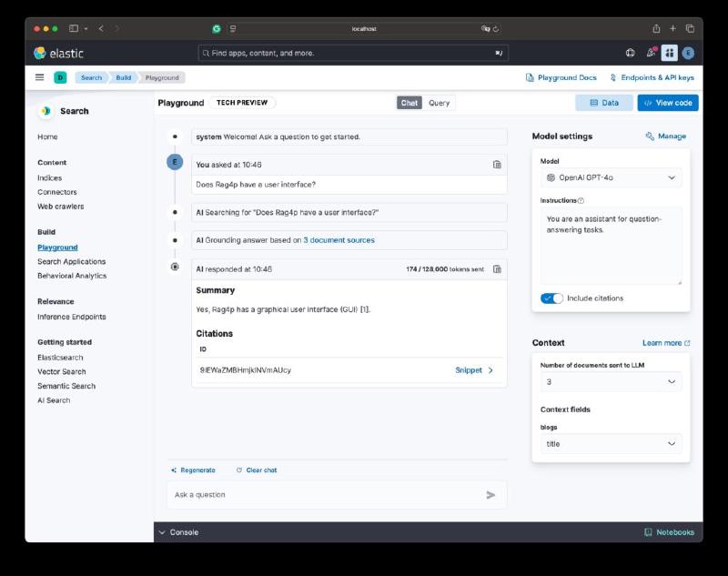Click the View code button
The height and width of the screenshot is (576, 728).
668,103
